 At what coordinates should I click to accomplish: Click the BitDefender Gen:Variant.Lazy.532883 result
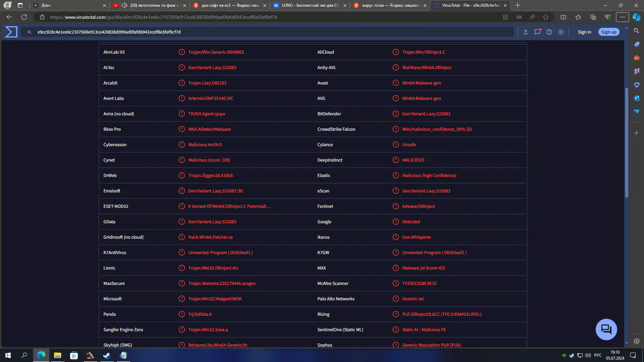[x=426, y=114]
